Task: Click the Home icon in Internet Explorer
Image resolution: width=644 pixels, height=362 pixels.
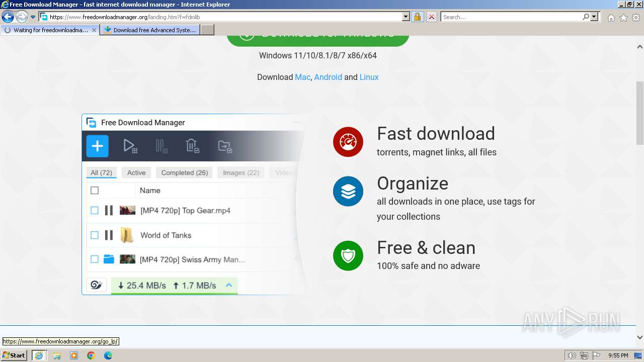Action: (x=611, y=18)
